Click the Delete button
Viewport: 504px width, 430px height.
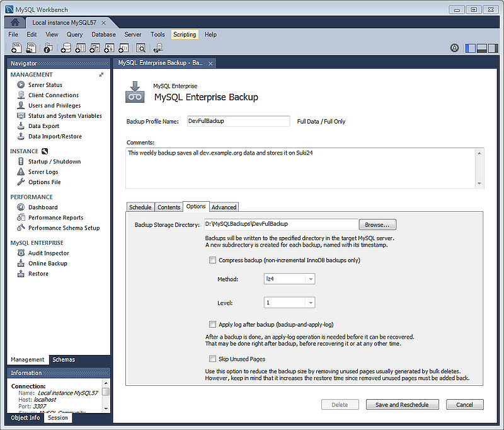click(x=340, y=405)
